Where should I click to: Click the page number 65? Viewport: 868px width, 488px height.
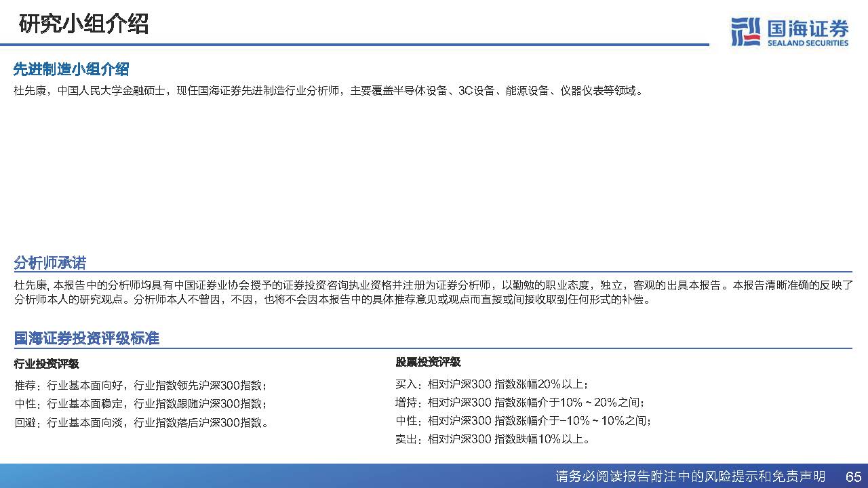click(x=853, y=476)
